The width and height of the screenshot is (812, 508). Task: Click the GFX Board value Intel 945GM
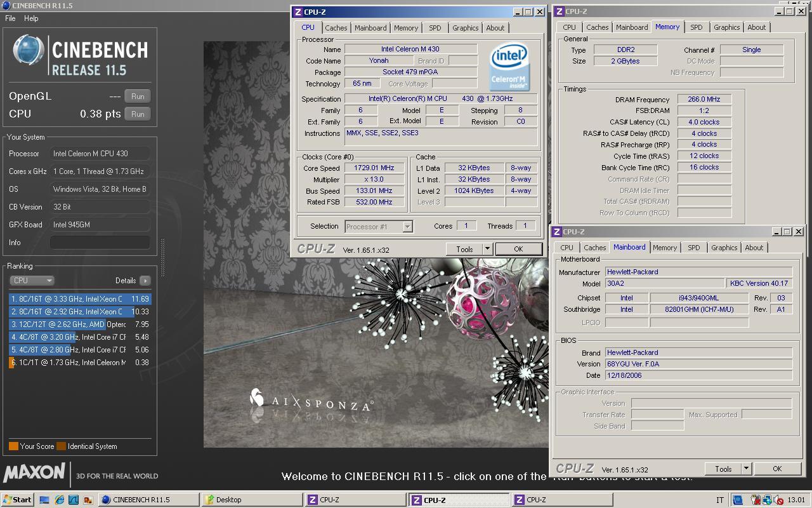(x=100, y=225)
